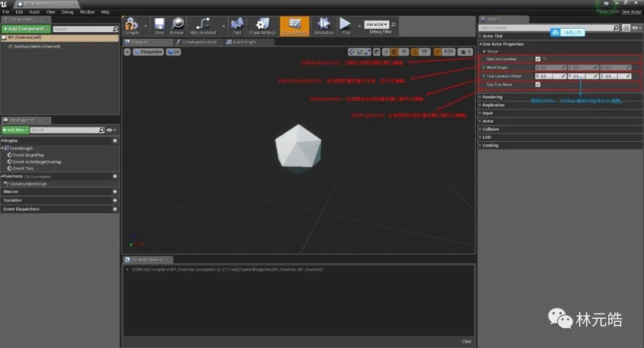Toggle Hide Unrelated in the toolbar
644x348 pixels.
pyautogui.click(x=203, y=26)
